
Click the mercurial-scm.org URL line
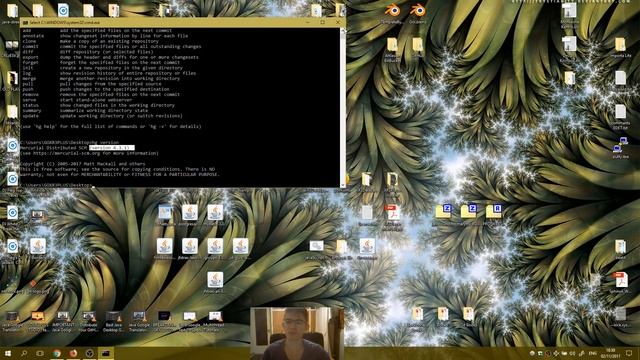click(x=89, y=153)
